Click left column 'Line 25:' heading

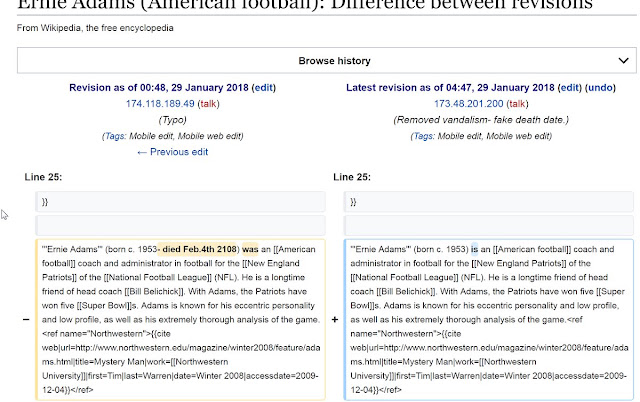[43, 177]
